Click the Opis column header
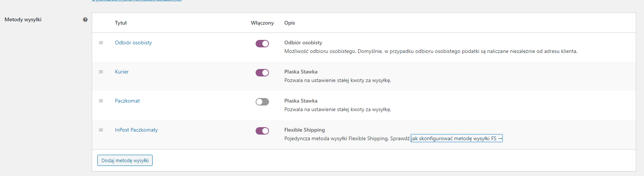Screen dimensions: 644x176 tap(290, 23)
